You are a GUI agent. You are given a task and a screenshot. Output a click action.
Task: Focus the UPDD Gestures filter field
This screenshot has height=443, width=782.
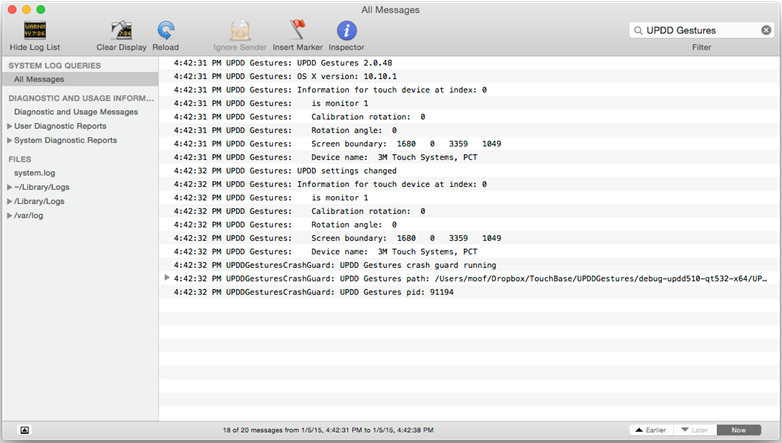tap(701, 30)
